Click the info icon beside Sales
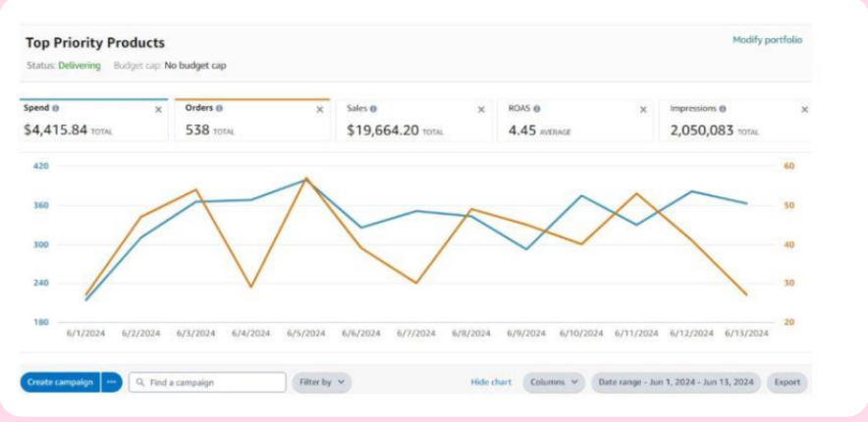868x422 pixels. 374,110
